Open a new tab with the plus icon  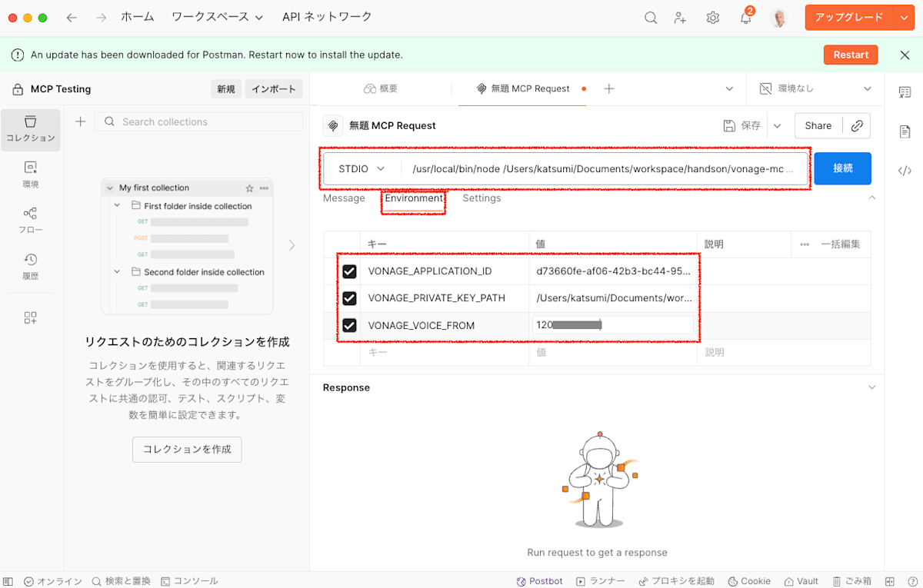point(609,88)
